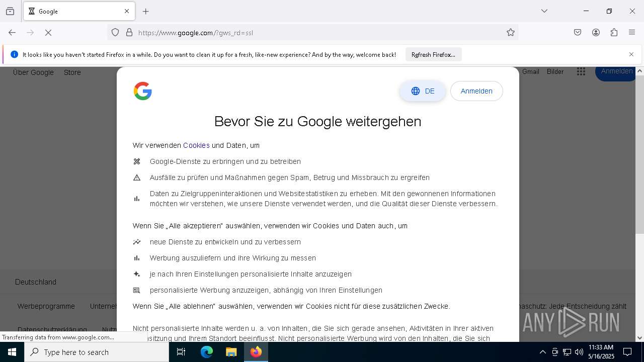Open Extensions puzzle icon

pos(614,33)
